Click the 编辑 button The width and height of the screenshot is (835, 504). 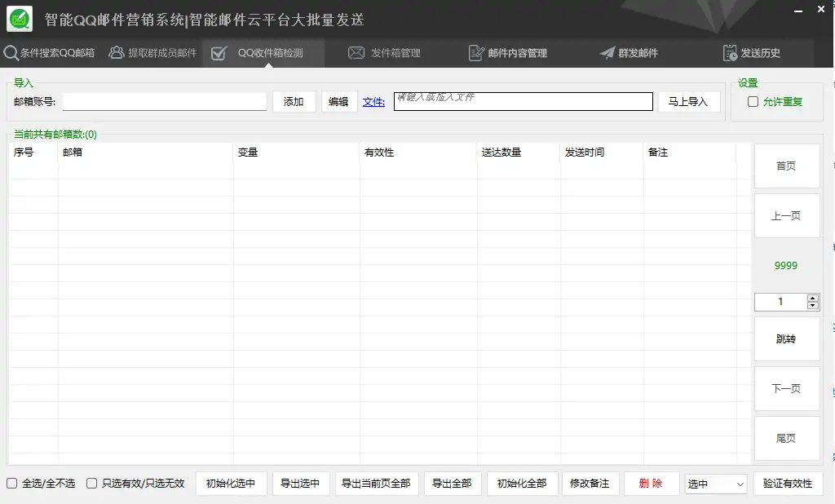tap(338, 102)
